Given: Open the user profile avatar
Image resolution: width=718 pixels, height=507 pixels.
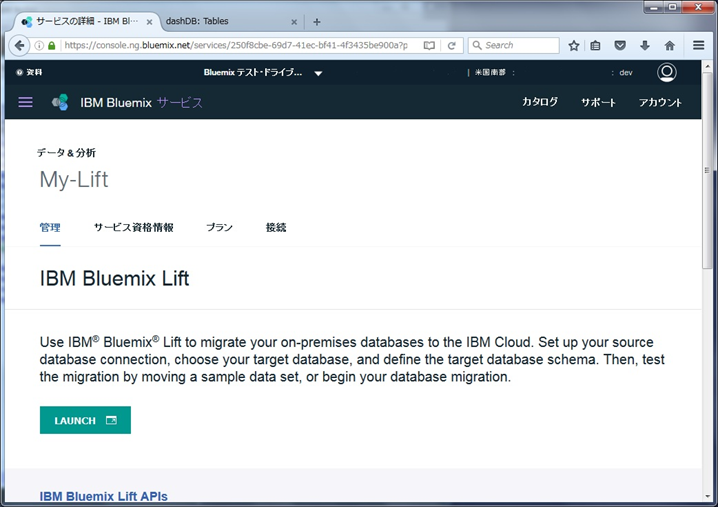Looking at the screenshot, I should click(667, 73).
